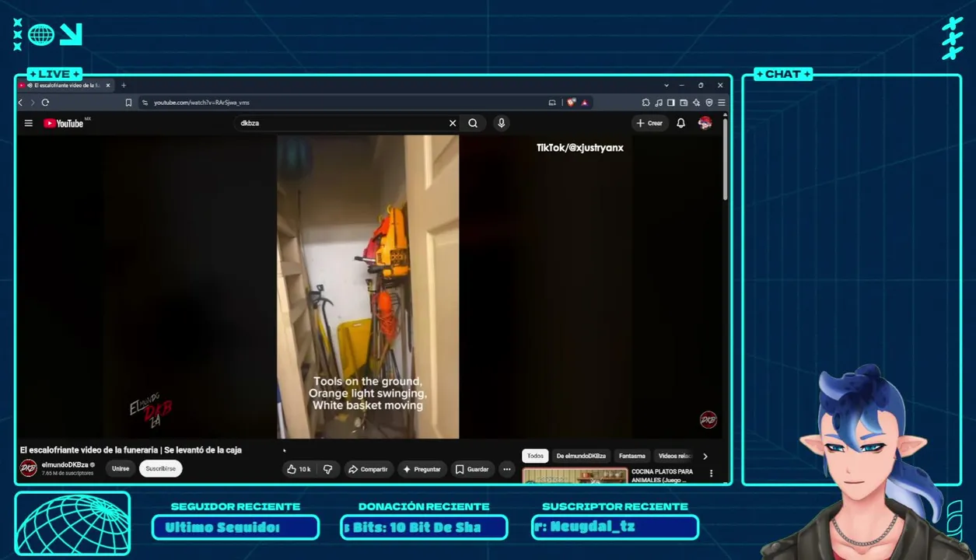
Task: Open the tab search dropdown arrow
Action: pos(666,86)
